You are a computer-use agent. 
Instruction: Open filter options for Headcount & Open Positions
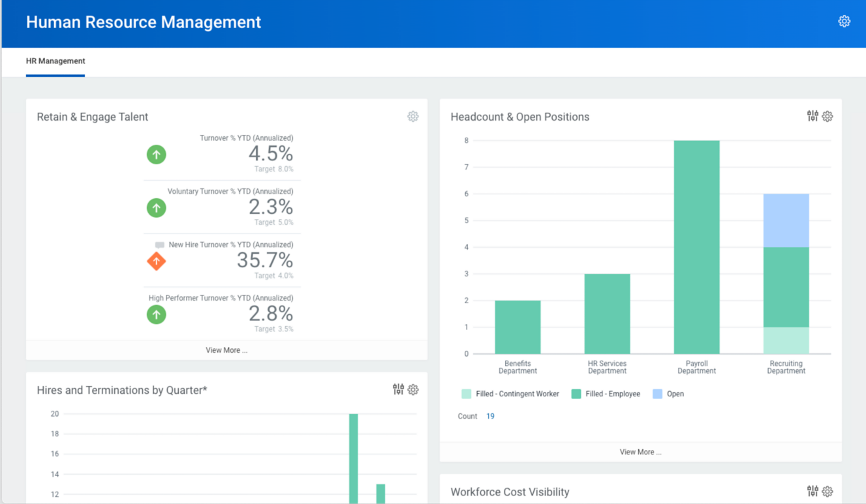pyautogui.click(x=812, y=116)
